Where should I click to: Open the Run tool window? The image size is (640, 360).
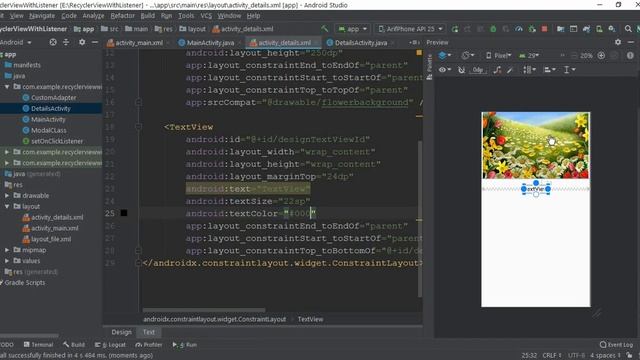tap(184, 344)
